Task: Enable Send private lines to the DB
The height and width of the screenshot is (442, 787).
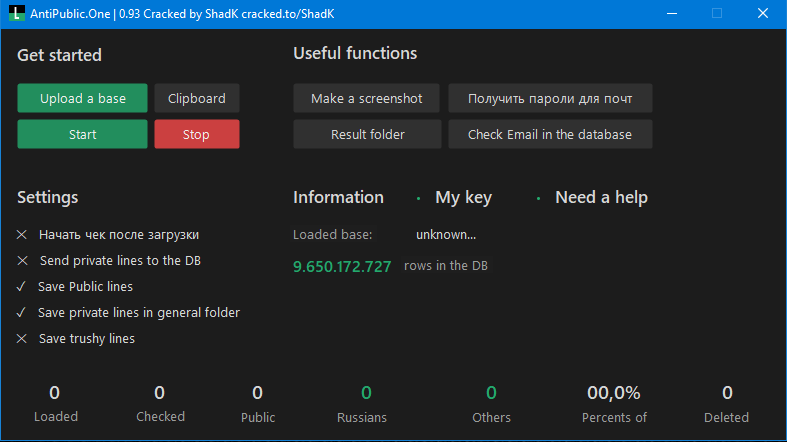Action: [109, 261]
